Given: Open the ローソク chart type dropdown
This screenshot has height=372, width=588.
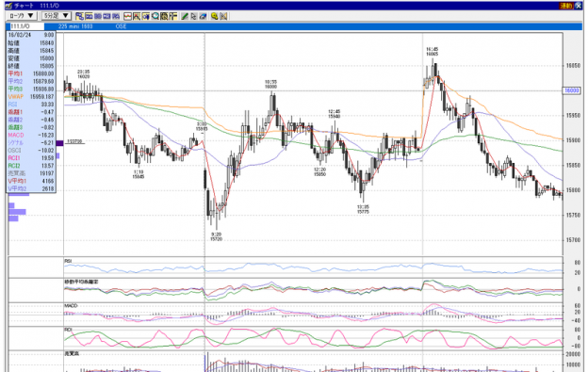Looking at the screenshot, I should 21,16.
